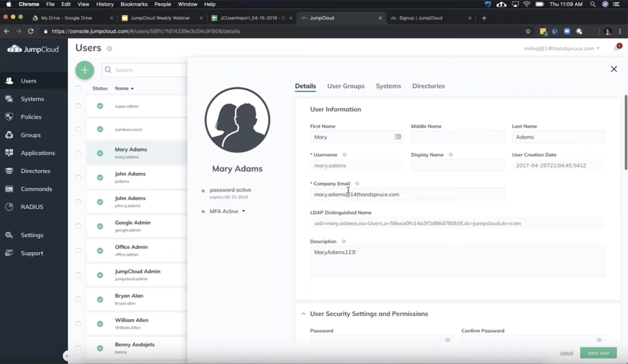
Task: Click the save user button
Action: click(598, 353)
